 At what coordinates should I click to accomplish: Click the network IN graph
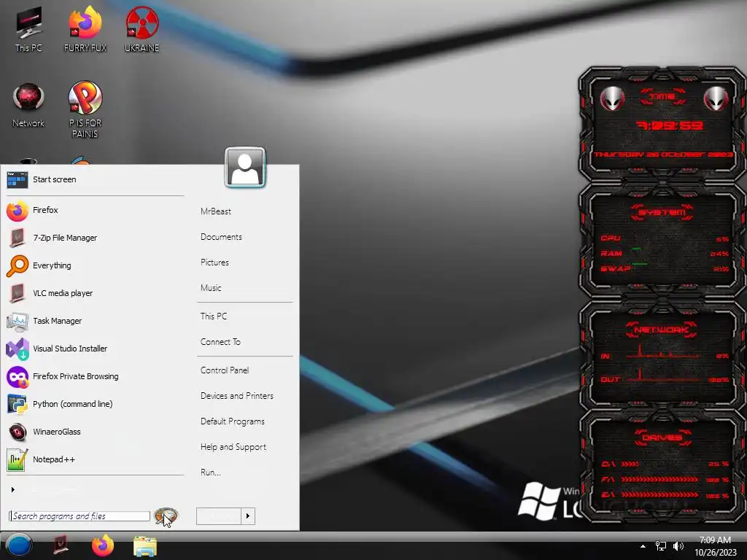664,351
